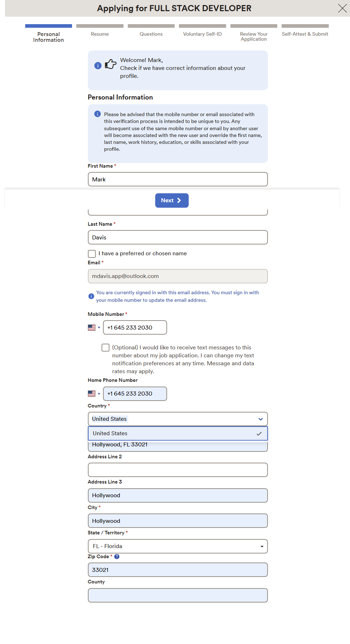The width and height of the screenshot is (350, 644).
Task: Click the info icon beside Welcome message
Action: 98,66
